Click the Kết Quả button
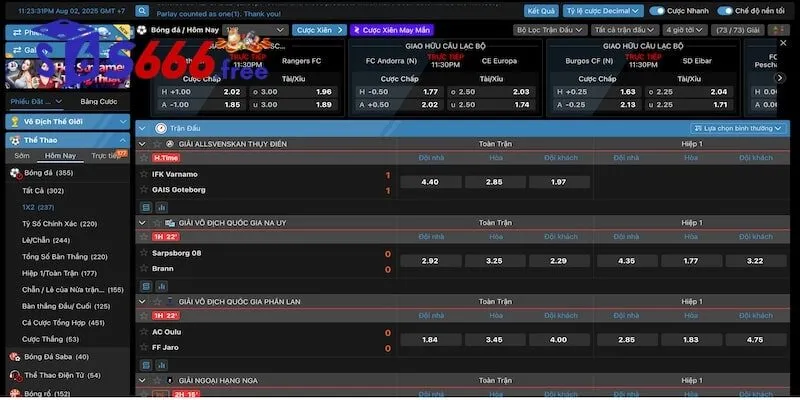The height and width of the screenshot is (400, 800). coord(541,11)
